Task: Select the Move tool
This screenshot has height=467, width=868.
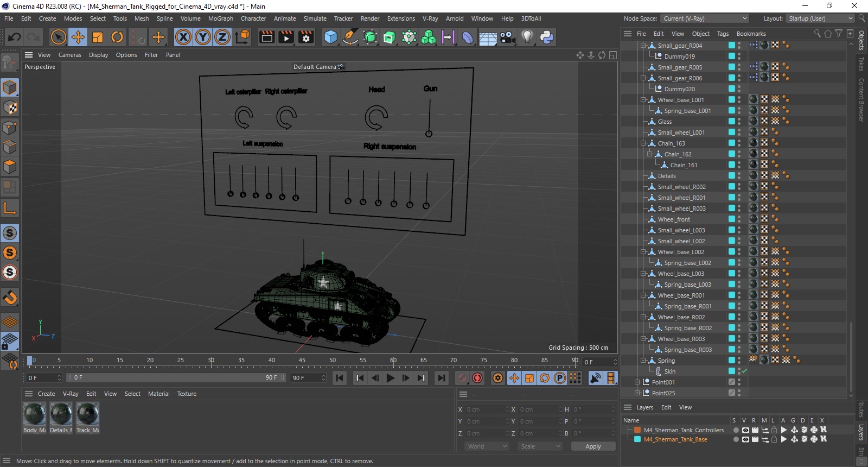Action: point(78,37)
